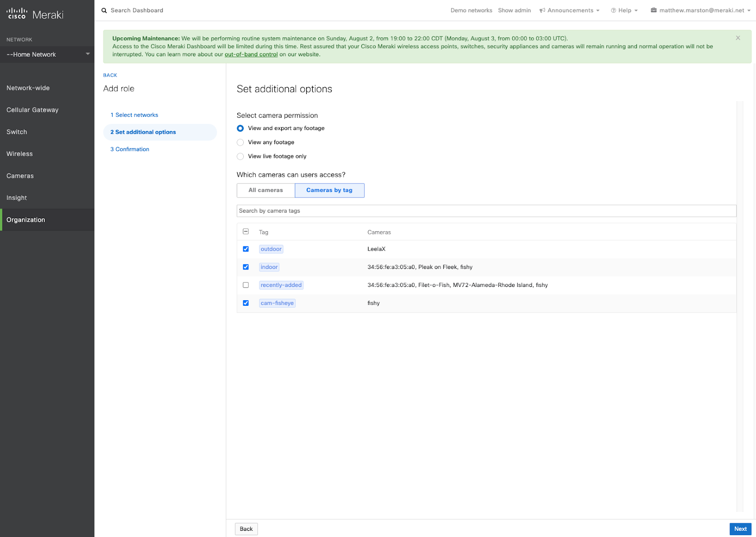Select View and export any footage
This screenshot has width=756, height=537.
[241, 128]
